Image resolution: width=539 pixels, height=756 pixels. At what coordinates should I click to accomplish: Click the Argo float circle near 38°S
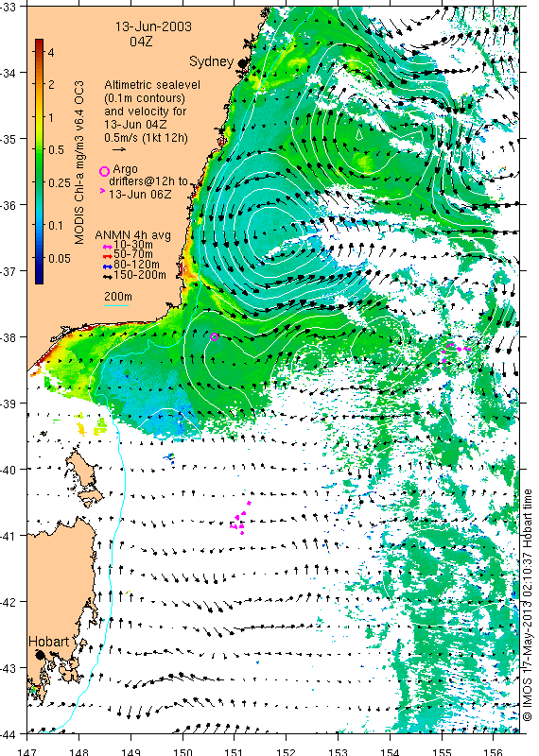coord(215,336)
